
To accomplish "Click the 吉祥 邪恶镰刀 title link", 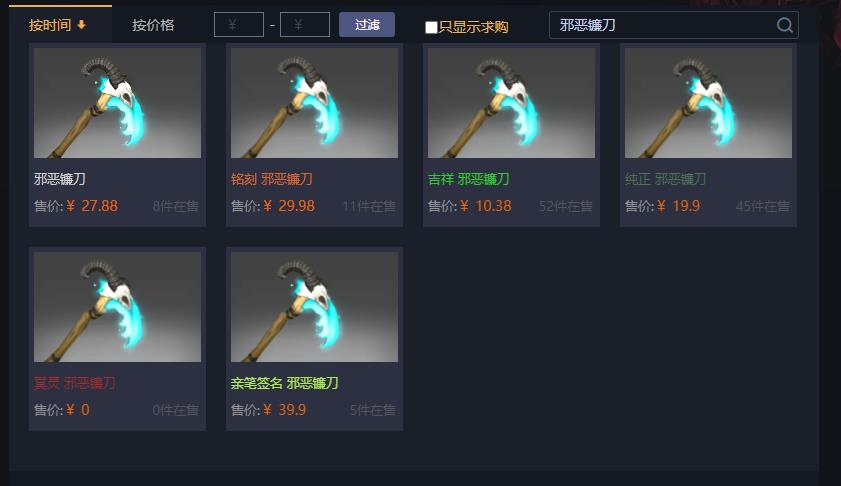I will pos(469,179).
